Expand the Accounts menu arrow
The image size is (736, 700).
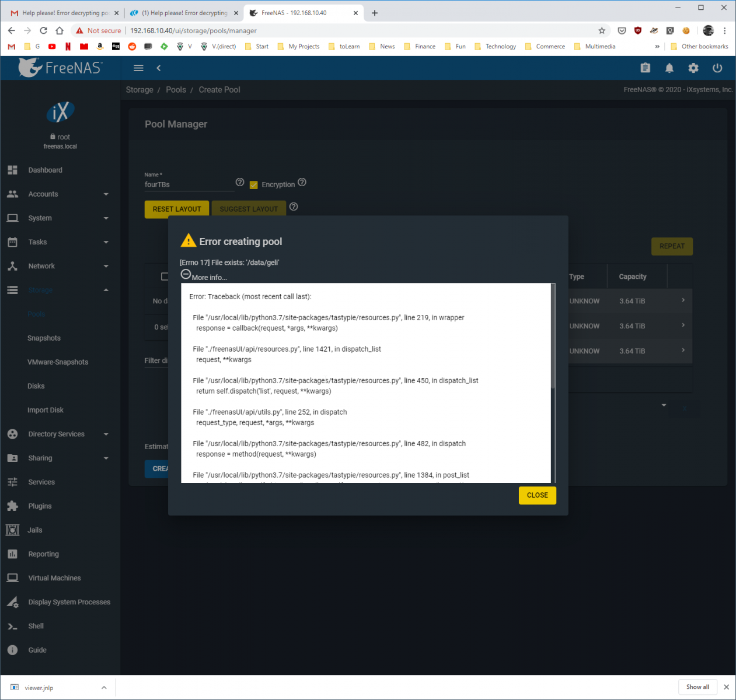click(x=106, y=194)
